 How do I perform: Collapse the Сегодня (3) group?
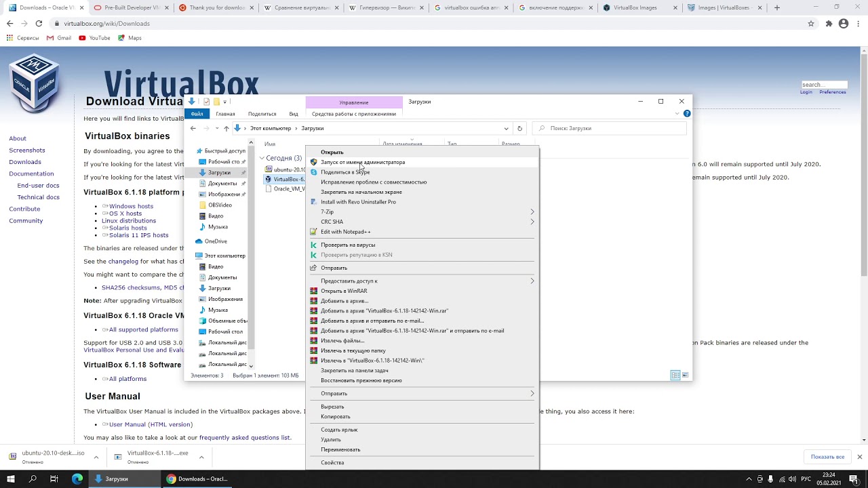262,158
